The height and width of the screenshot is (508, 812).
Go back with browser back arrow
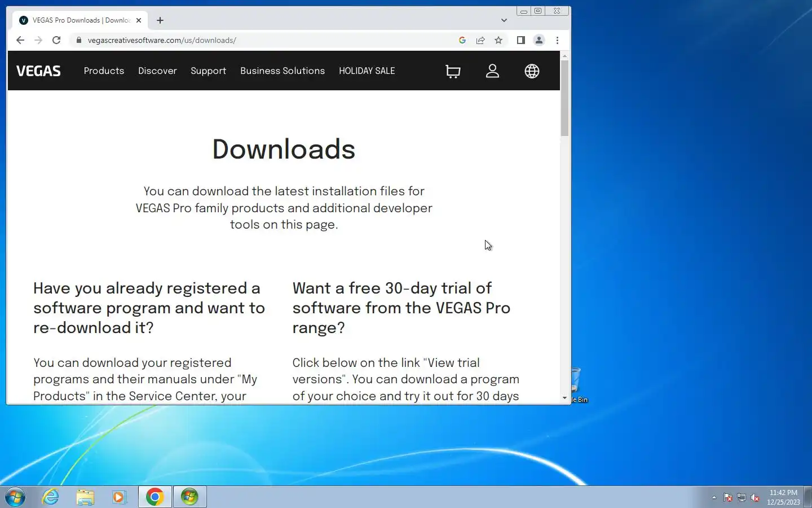pos(20,40)
